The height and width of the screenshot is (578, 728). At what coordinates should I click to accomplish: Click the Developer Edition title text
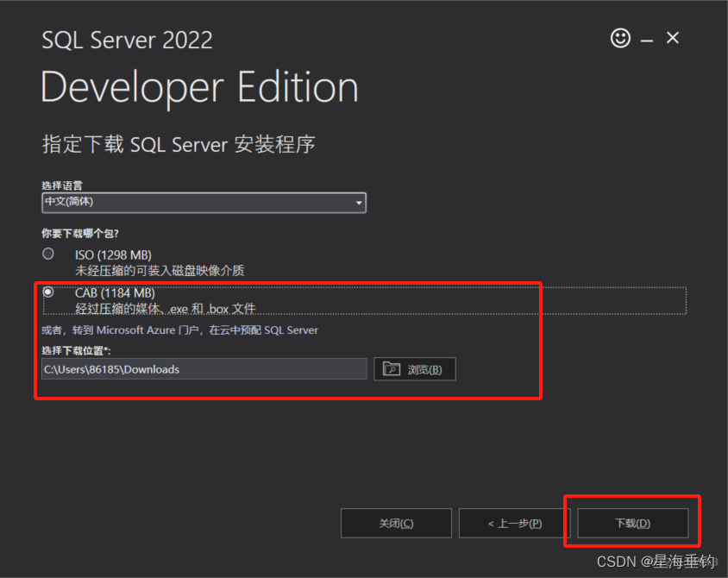coord(198,86)
